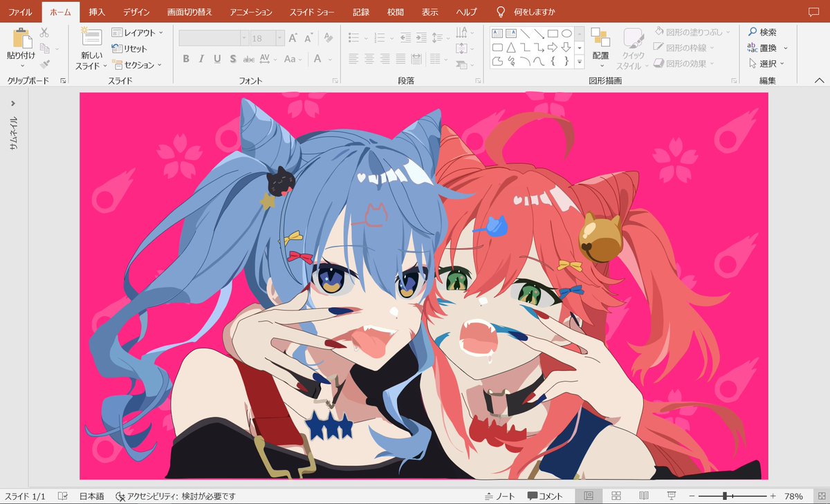Switch to the スライド ショー tab
830x504 pixels.
(311, 12)
